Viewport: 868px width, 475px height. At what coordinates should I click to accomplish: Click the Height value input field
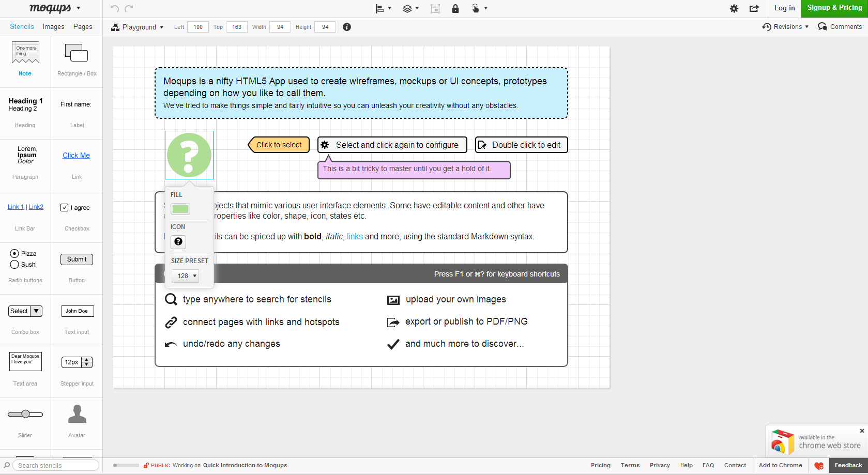click(x=325, y=27)
